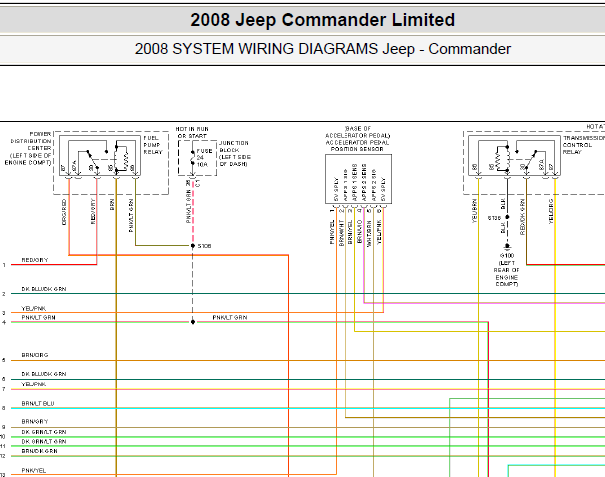Image resolution: width=605 pixels, height=477 pixels.
Task: Click the "PNK/LT GRN" label right of splice dot
Action: pos(230,317)
